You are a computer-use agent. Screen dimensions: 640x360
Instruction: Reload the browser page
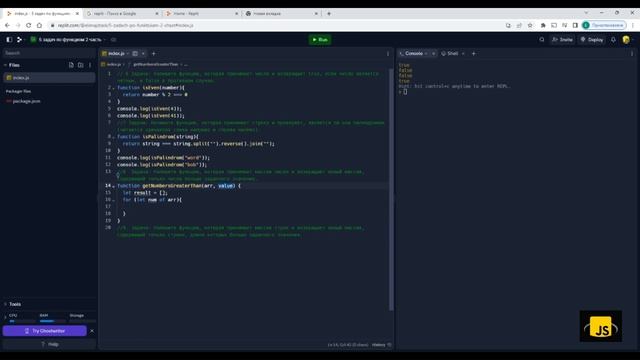pos(29,25)
